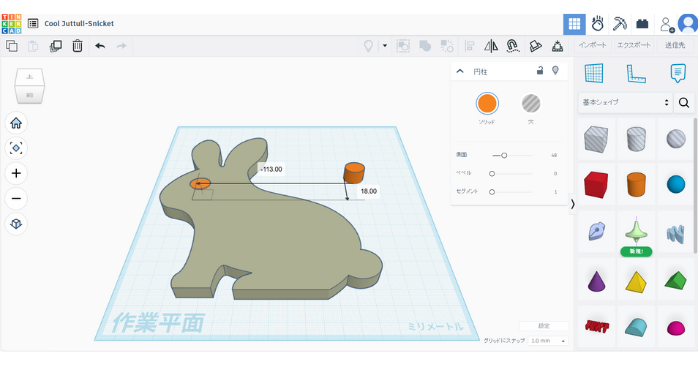Toggle the Cruise magnet icon
The image size is (698, 365).
tap(513, 46)
